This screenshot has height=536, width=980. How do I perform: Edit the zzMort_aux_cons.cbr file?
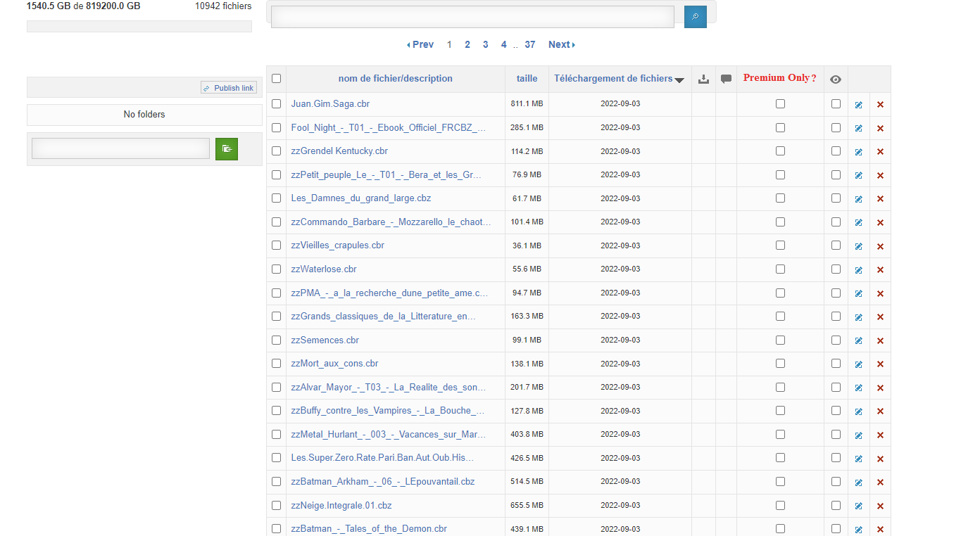point(859,364)
